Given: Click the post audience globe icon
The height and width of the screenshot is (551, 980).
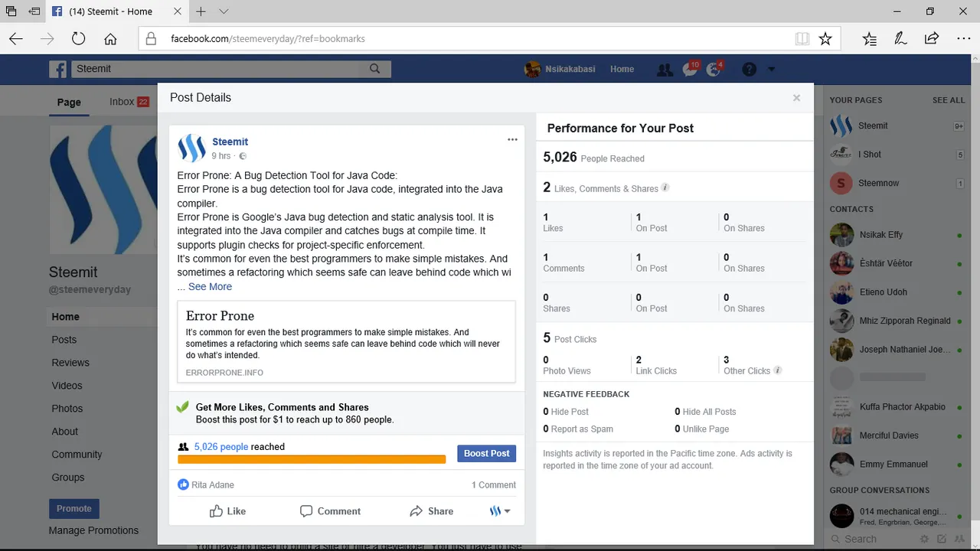Looking at the screenshot, I should tap(243, 156).
